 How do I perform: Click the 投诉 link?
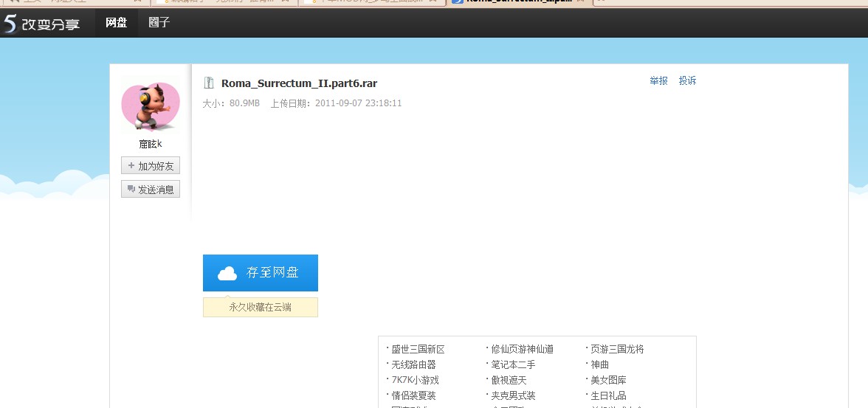[687, 80]
